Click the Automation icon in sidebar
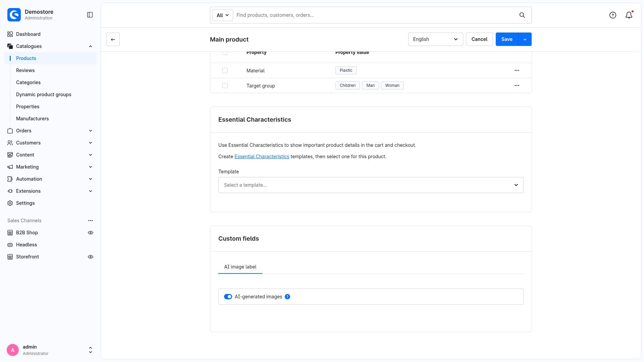Screen dimensions: 644x362 10,179
